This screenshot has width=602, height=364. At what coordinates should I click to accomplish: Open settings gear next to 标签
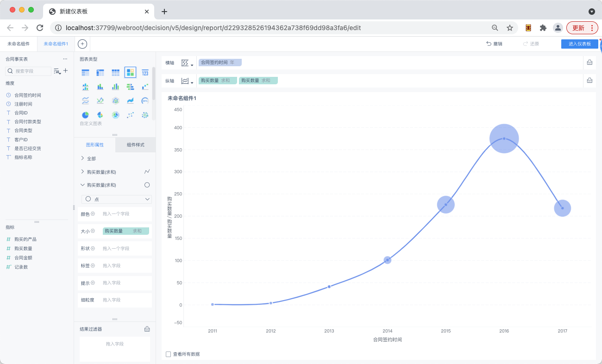[x=93, y=266]
